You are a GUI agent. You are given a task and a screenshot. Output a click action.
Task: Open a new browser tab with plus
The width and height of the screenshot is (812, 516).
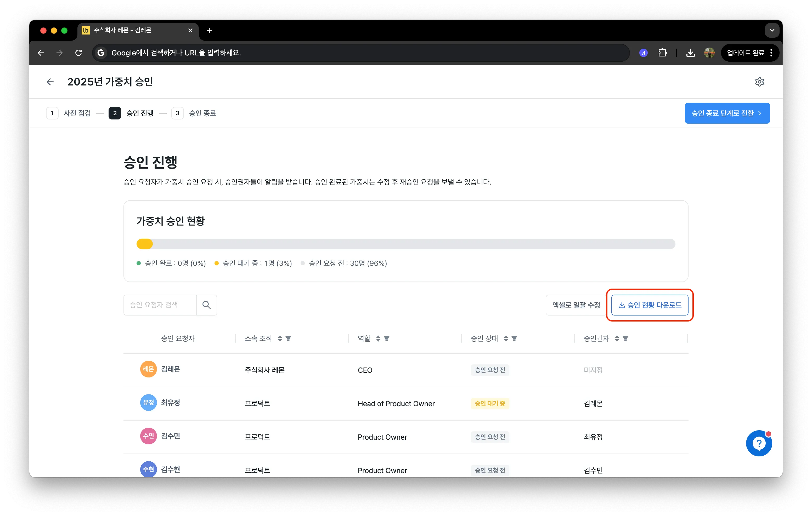209,30
